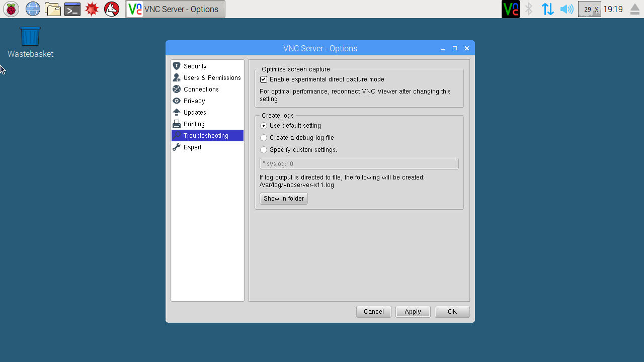This screenshot has height=362, width=644.
Task: Select the Troubleshooting sidebar item
Action: click(x=207, y=135)
